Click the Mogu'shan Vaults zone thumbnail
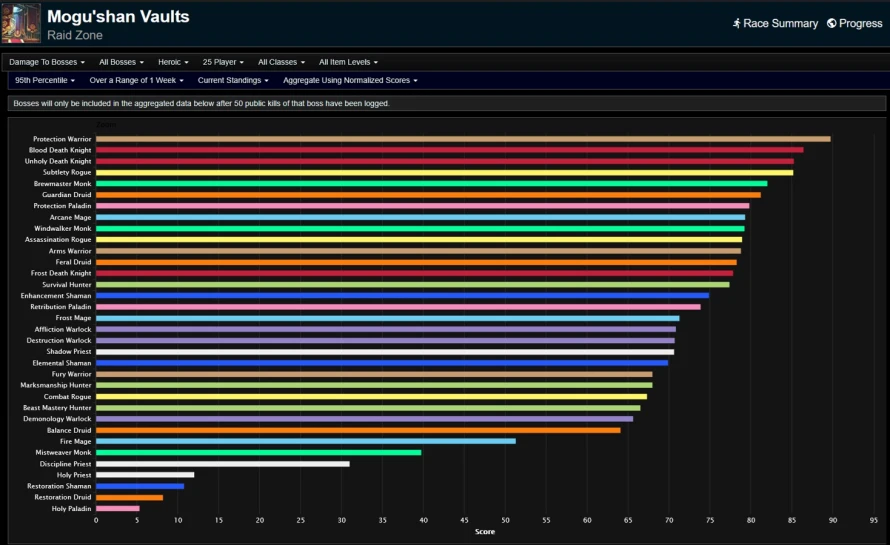 [21, 23]
